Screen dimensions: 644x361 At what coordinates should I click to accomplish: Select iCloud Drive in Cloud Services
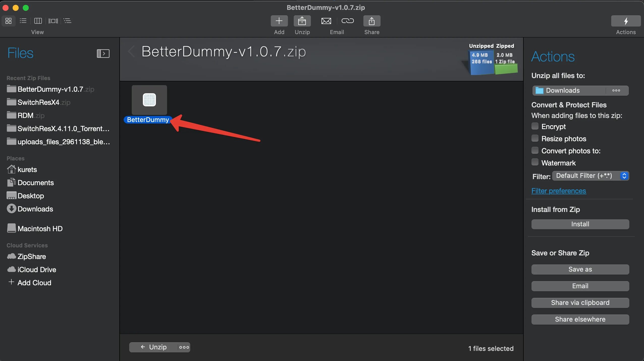[37, 270]
